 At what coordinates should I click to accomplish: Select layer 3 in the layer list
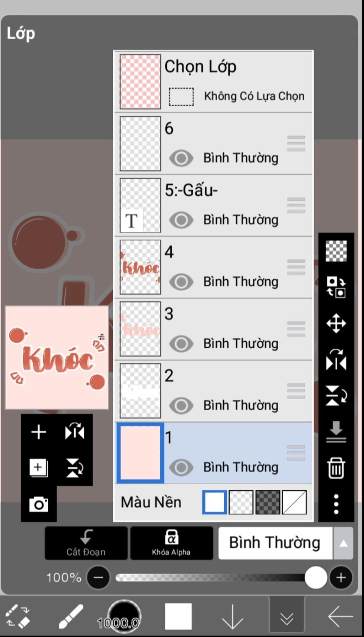213,329
